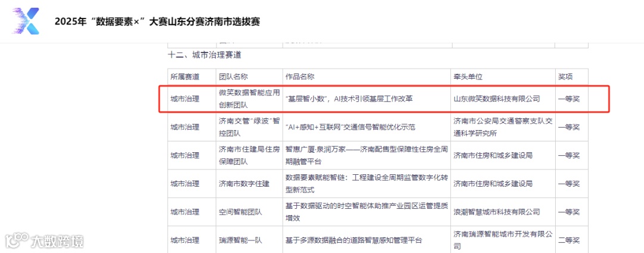Image resolution: width=644 pixels, height=253 pixels.
Task: Click the 2025年“数据要素×”大赛 page title
Action: coord(157,21)
